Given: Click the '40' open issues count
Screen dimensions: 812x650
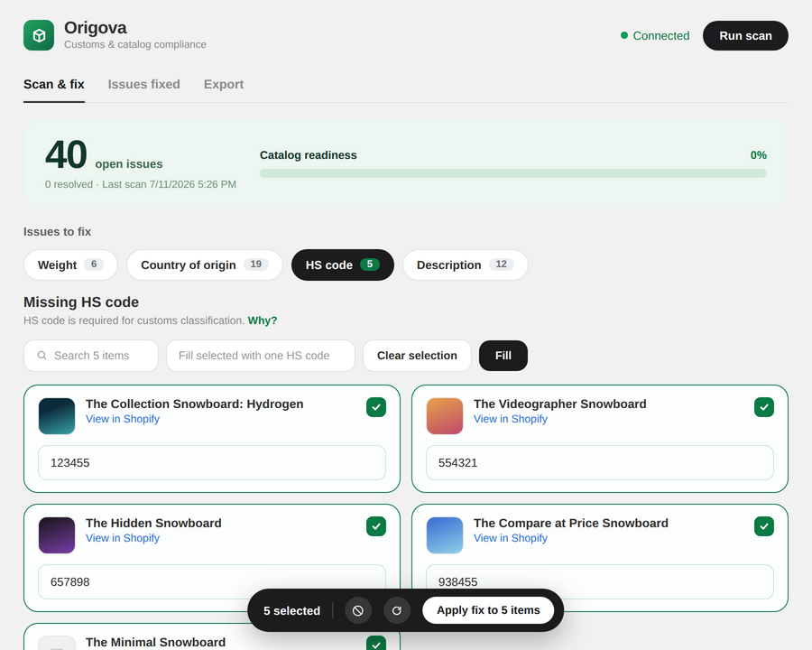Looking at the screenshot, I should tap(66, 154).
